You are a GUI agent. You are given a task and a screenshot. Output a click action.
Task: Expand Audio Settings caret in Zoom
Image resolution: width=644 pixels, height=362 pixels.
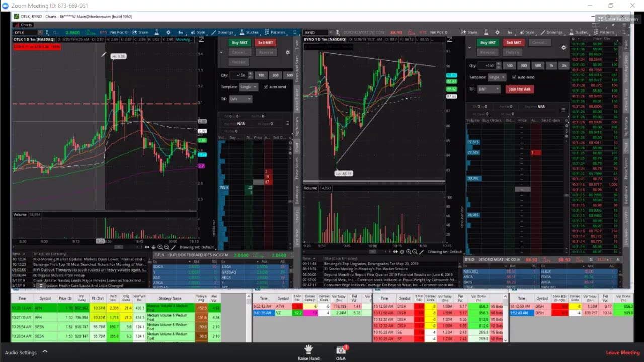click(45, 352)
